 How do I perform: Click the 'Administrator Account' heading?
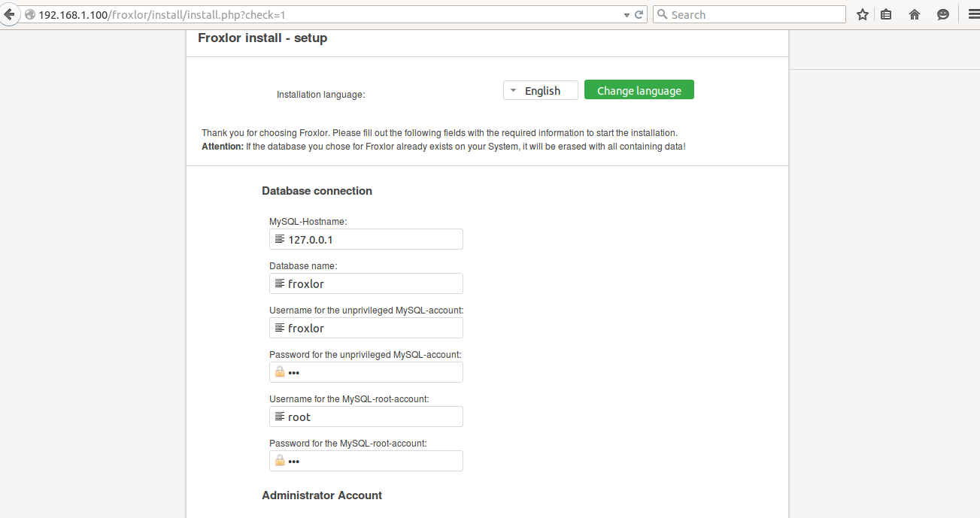(322, 495)
